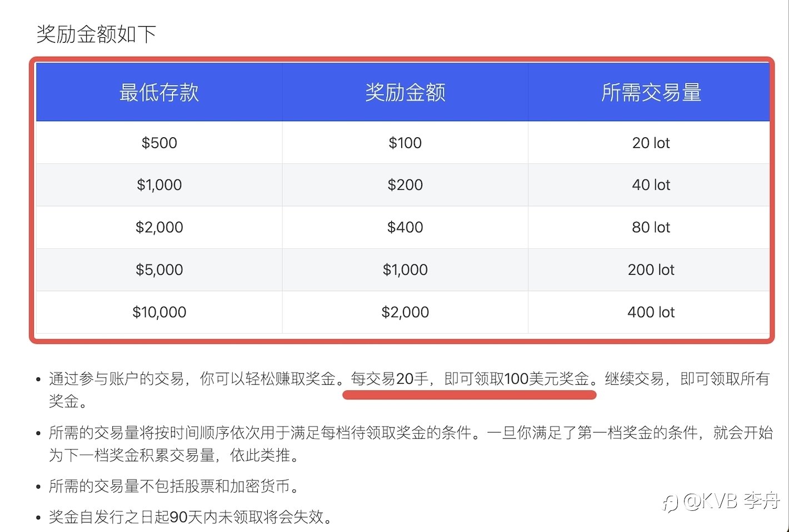Viewport: 789px width, 532px height.
Task: Click the 200 lot trading volume cell
Action: point(651,269)
